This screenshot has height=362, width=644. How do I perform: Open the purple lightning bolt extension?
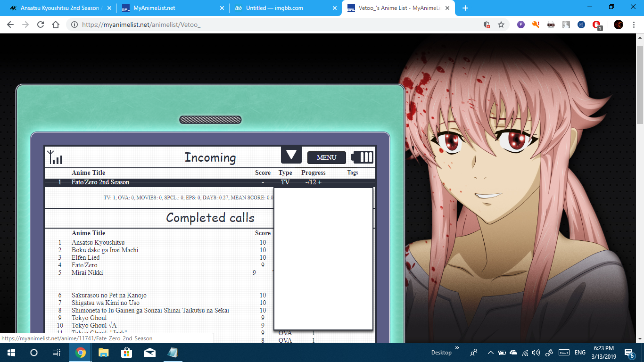pyautogui.click(x=521, y=25)
